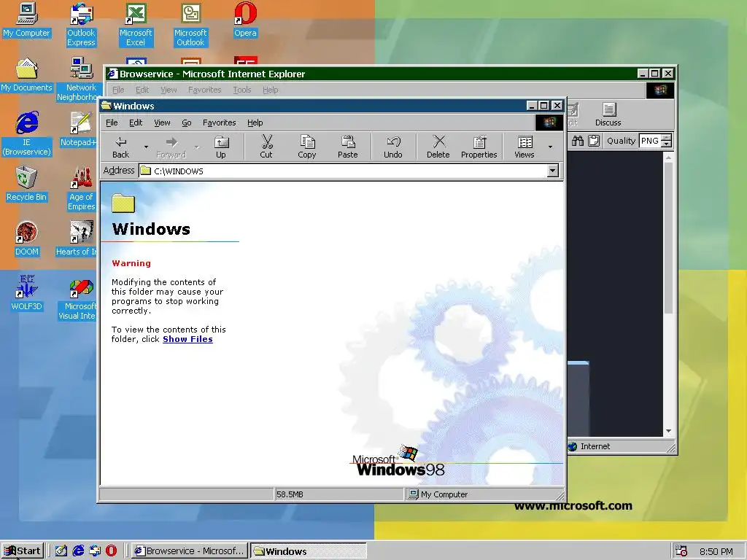Image resolution: width=747 pixels, height=560 pixels.
Task: Click the scroll down arrow in Internet Explorer
Action: pyautogui.click(x=668, y=431)
